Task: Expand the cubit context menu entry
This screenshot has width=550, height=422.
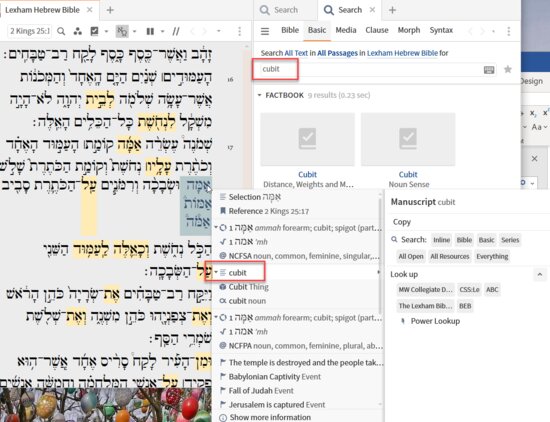Action: point(216,273)
